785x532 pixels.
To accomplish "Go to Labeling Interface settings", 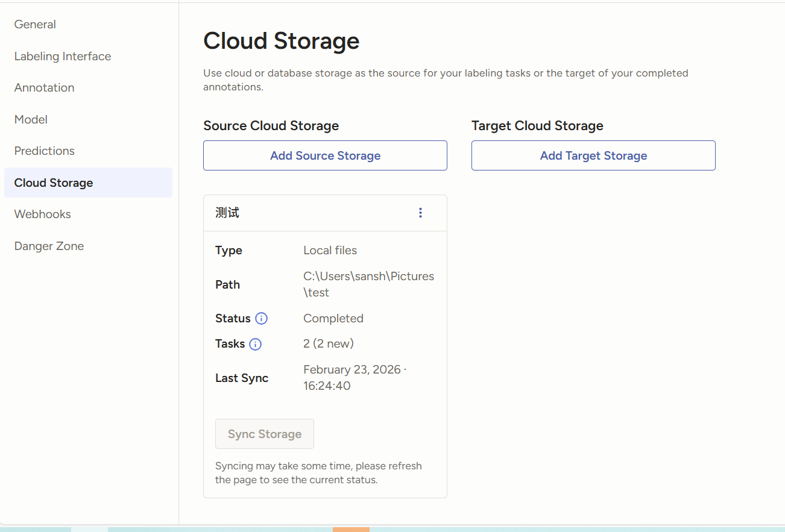I will coord(63,56).
